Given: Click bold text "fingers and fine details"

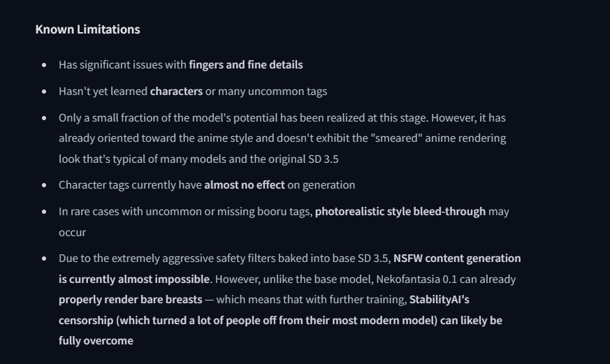Looking at the screenshot, I should click(x=246, y=64).
